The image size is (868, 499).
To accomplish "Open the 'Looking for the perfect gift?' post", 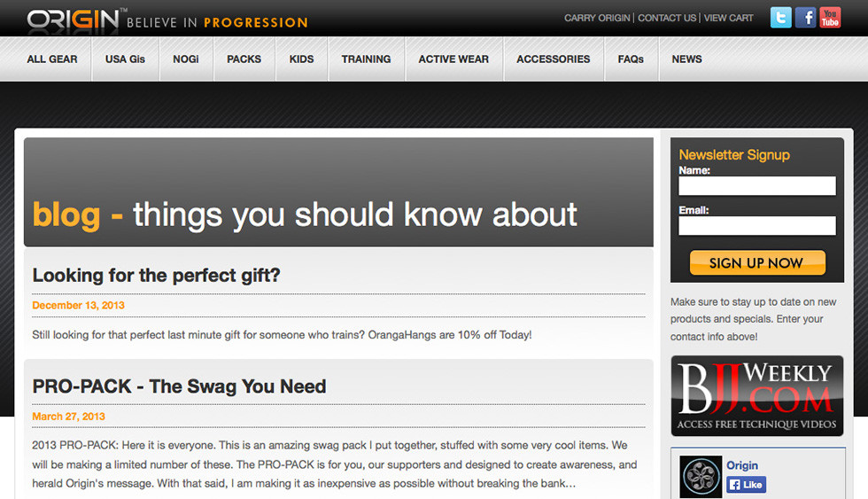I will (156, 276).
